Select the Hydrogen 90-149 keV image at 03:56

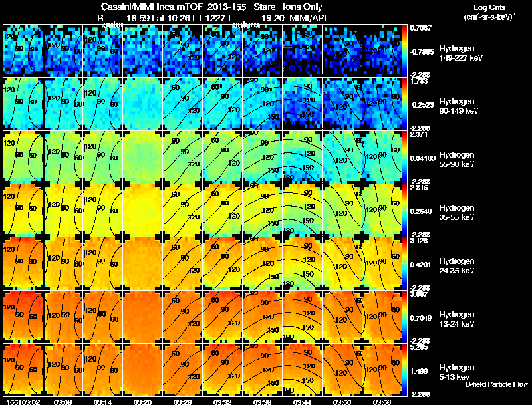tap(382, 104)
